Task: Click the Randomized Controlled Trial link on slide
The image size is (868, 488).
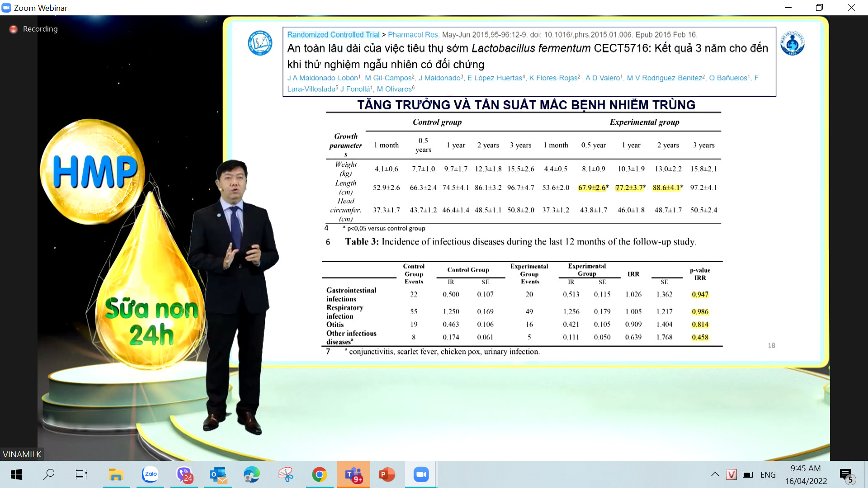Action: click(333, 35)
